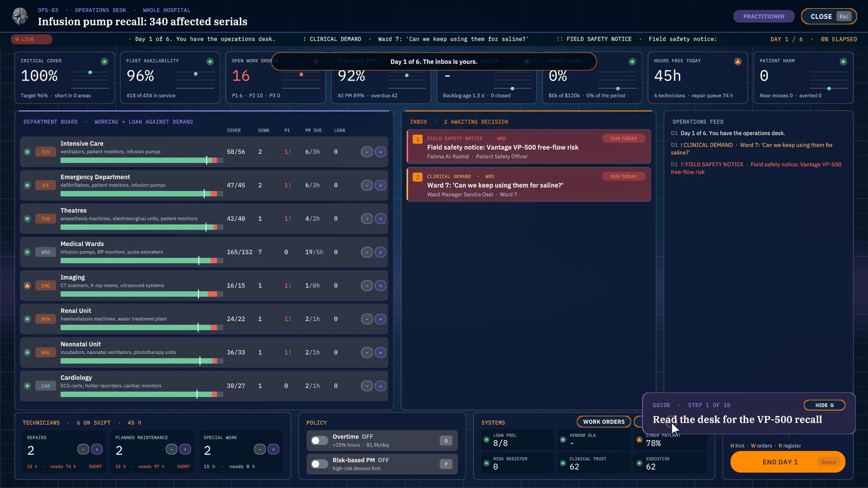The width and height of the screenshot is (868, 488).
Task: Click the Imaging warning triangle status icon
Action: pyautogui.click(x=27, y=286)
